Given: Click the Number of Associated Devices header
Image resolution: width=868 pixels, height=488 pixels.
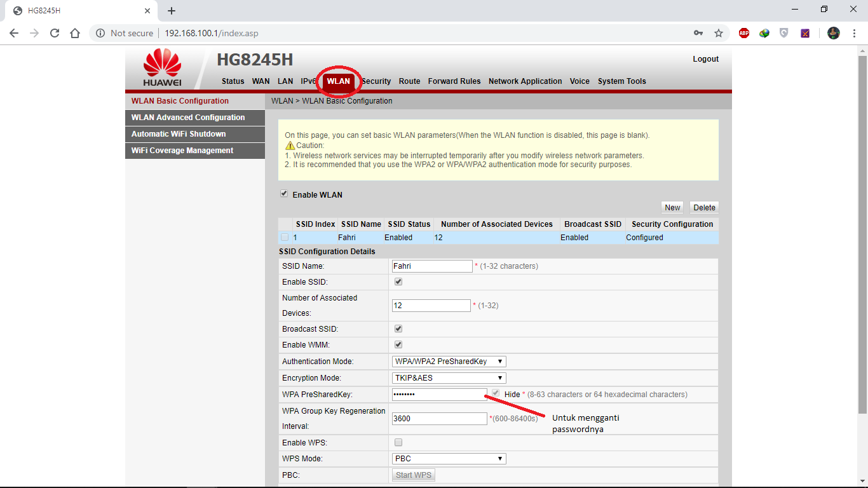Looking at the screenshot, I should (497, 224).
